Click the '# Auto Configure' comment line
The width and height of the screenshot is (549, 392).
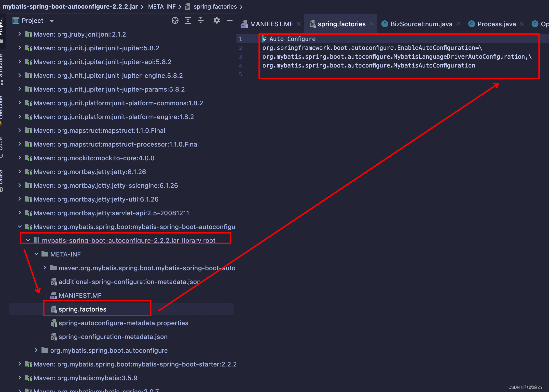(289, 39)
